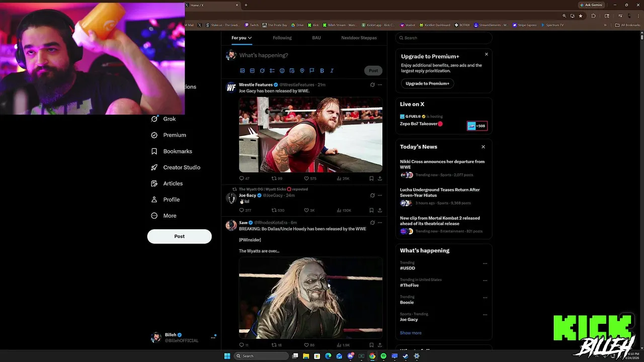Image resolution: width=644 pixels, height=362 pixels.
Task: Open more options on Joe Gacy's post
Action: tap(380, 195)
